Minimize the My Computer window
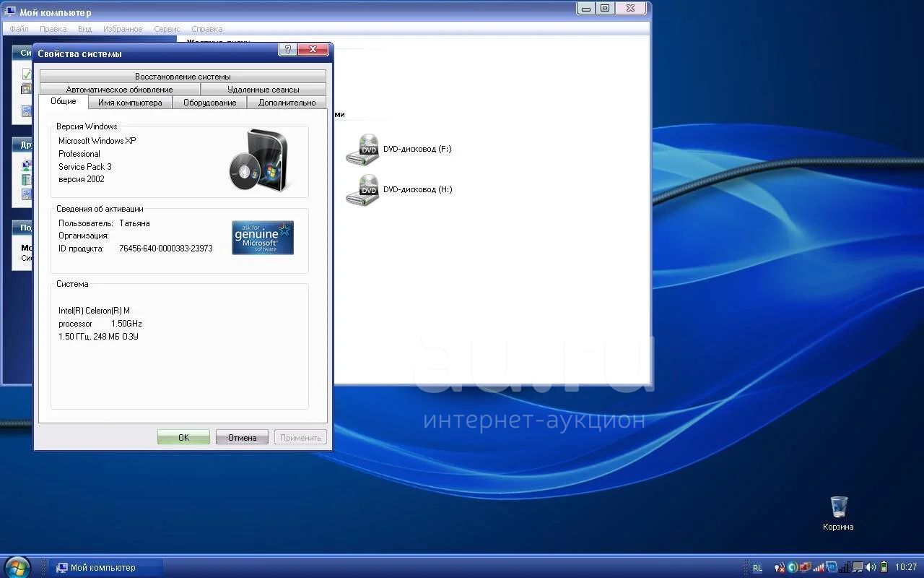This screenshot has height=578, width=924. (586, 8)
